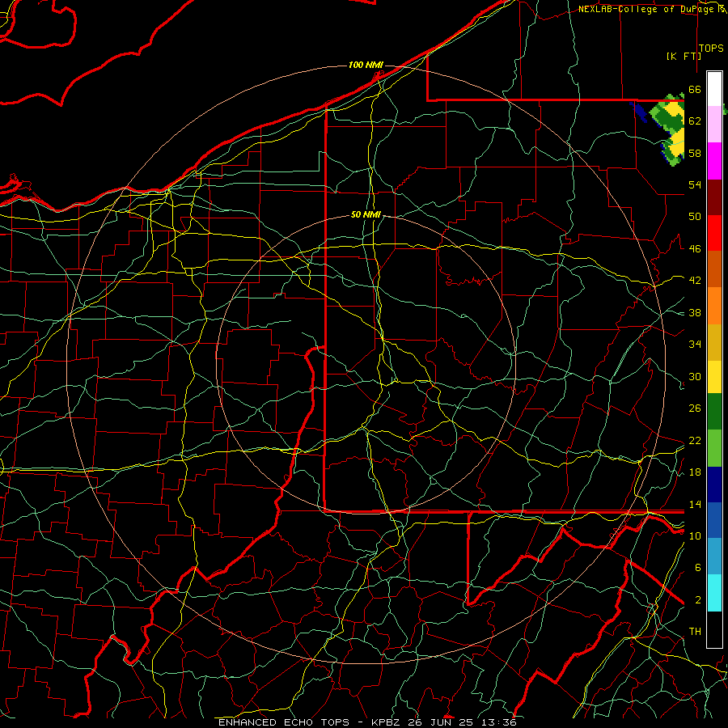Click the 18 value on the scale
Image resolution: width=728 pixels, height=728 pixels.
[x=695, y=472]
